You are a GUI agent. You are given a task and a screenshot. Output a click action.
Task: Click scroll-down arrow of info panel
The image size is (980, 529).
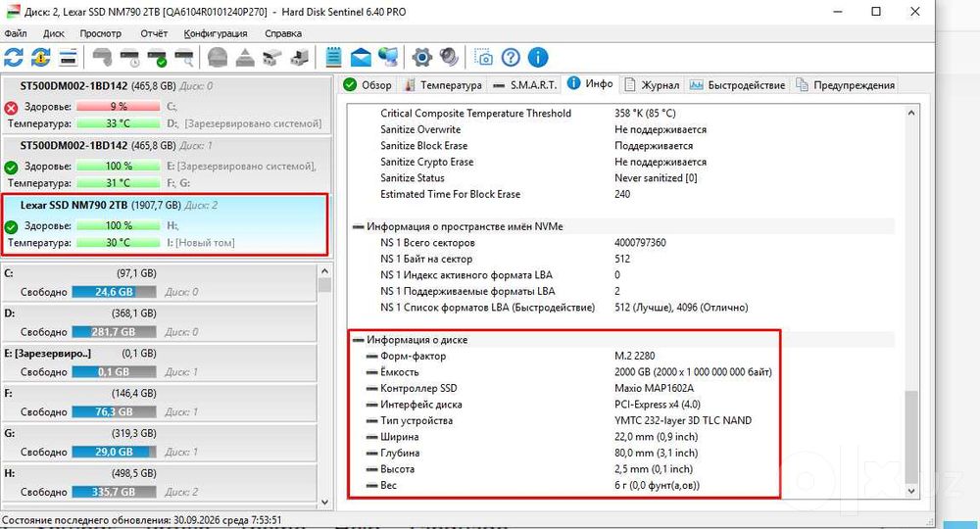[x=911, y=492]
